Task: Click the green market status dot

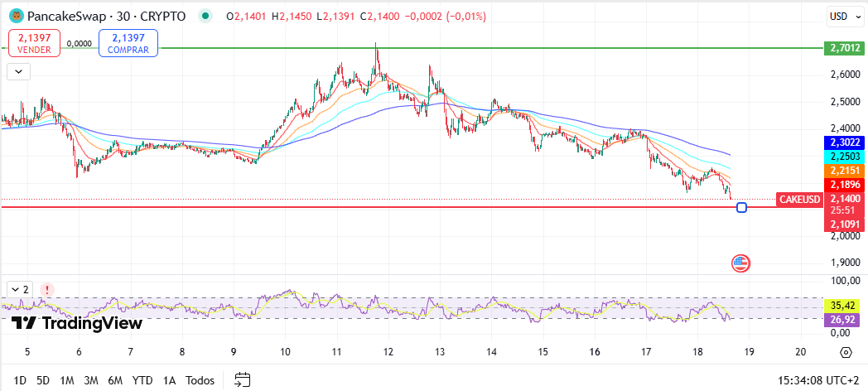Action: pyautogui.click(x=206, y=17)
